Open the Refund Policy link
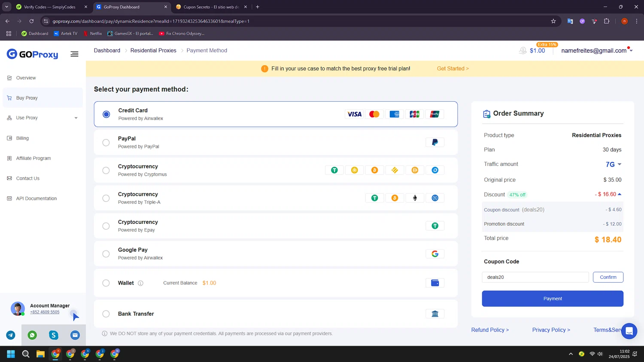The width and height of the screenshot is (644, 362). [490, 330]
